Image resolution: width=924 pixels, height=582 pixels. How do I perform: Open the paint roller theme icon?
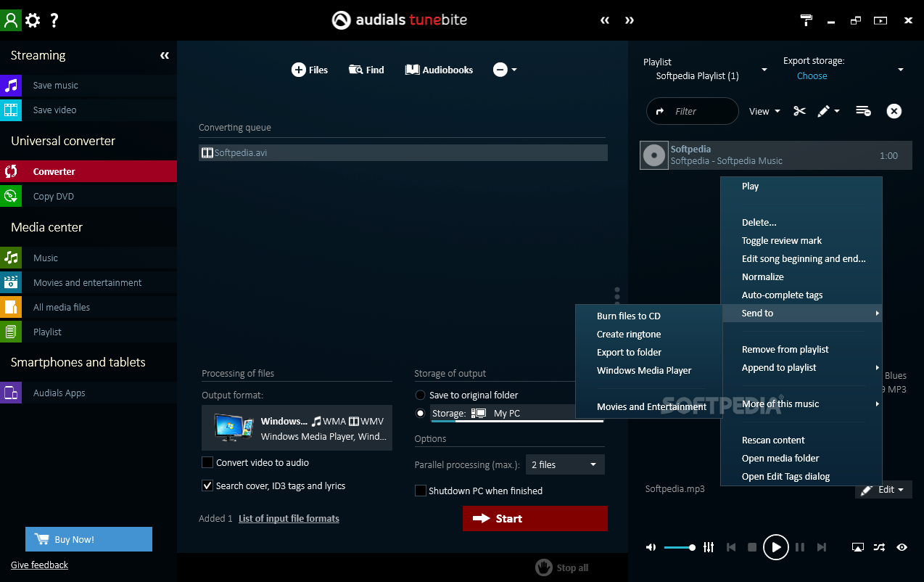click(x=807, y=20)
